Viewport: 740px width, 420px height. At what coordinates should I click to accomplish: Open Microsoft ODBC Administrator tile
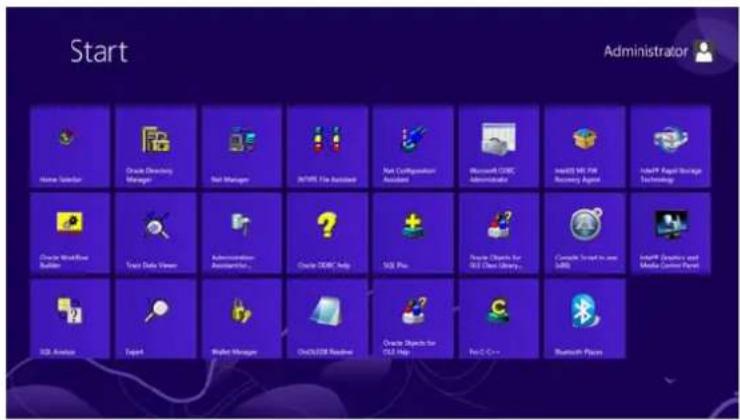499,147
